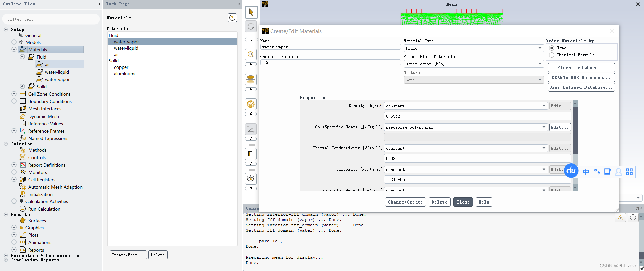Click the zoom-to-area magnifier tool
Viewport: 644px width, 271px height.
(251, 54)
